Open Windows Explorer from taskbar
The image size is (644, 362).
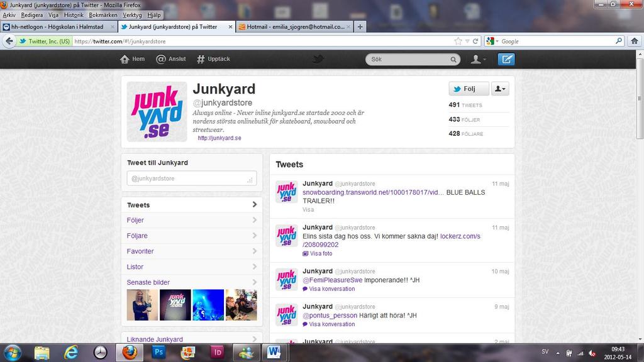coord(42,353)
